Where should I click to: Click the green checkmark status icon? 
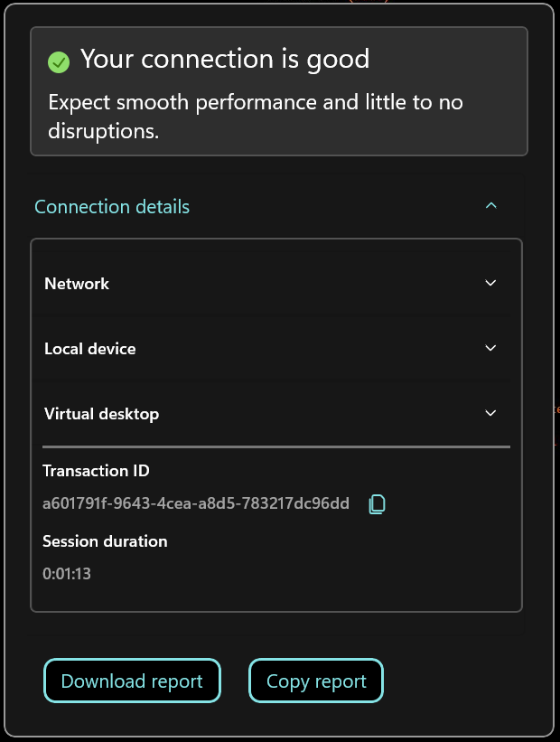(59, 61)
